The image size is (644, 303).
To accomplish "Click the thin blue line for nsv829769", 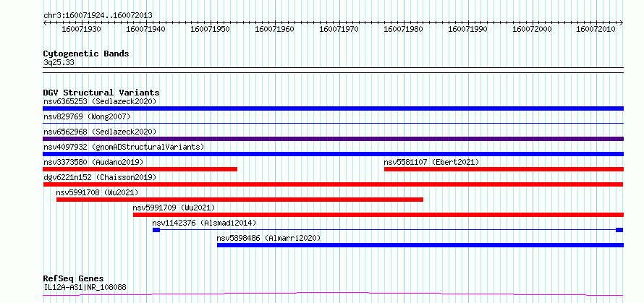I will coord(333,123).
